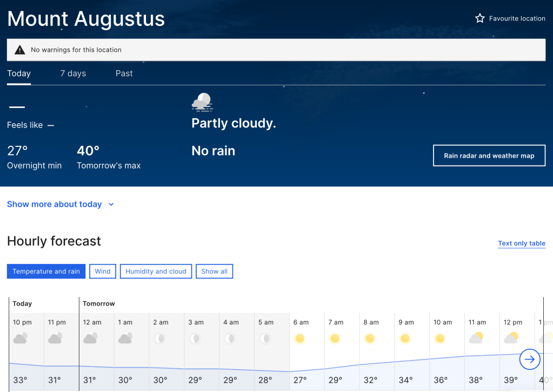This screenshot has width=553, height=392.
Task: Enable the Show all forecast option
Action: [214, 271]
